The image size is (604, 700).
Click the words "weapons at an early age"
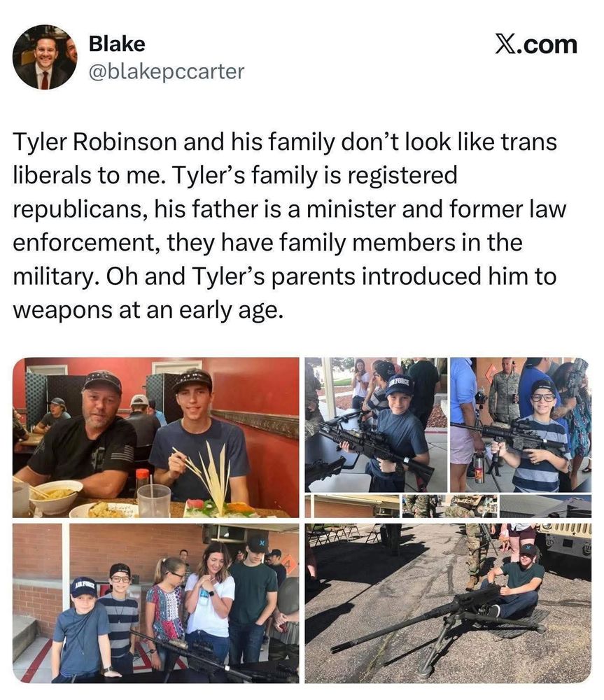coord(148,310)
